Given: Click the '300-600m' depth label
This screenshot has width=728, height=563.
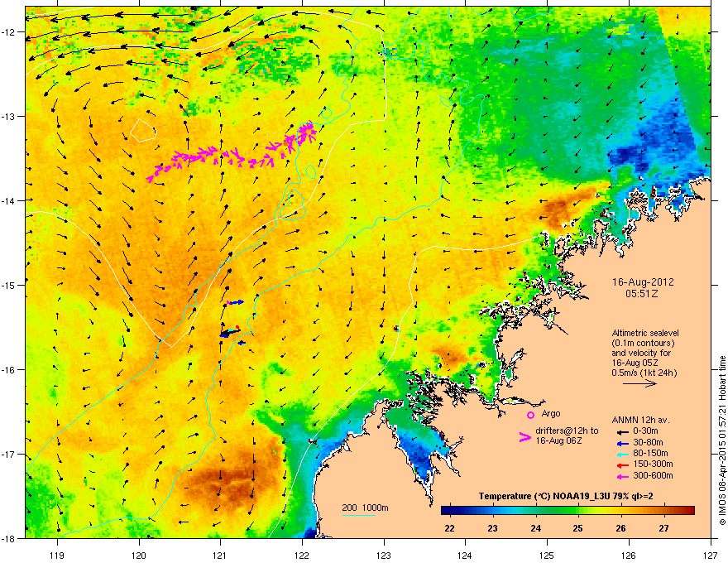Looking at the screenshot, I should point(653,475).
